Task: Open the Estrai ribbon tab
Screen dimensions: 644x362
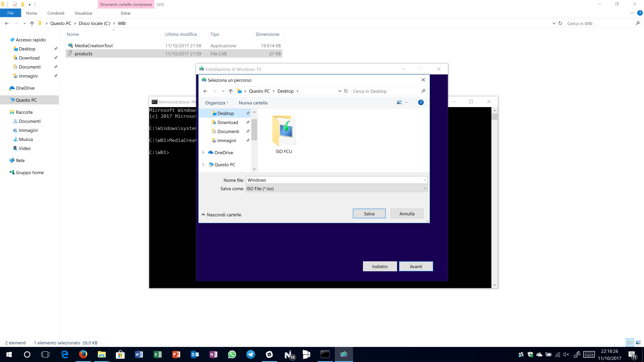Action: tap(126, 13)
